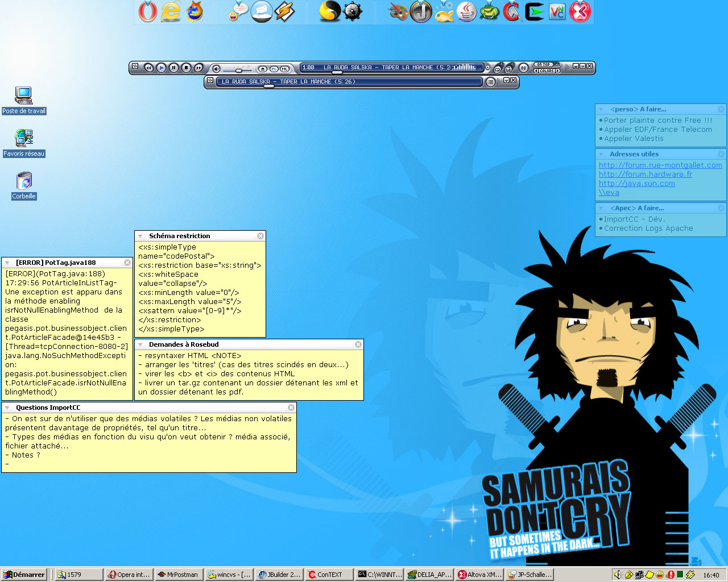Open java.sun.com link
Viewport: 728px width, 582px height.
[637, 184]
